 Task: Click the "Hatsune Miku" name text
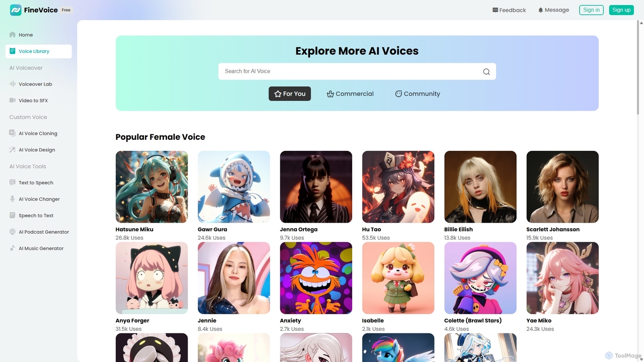134,229
